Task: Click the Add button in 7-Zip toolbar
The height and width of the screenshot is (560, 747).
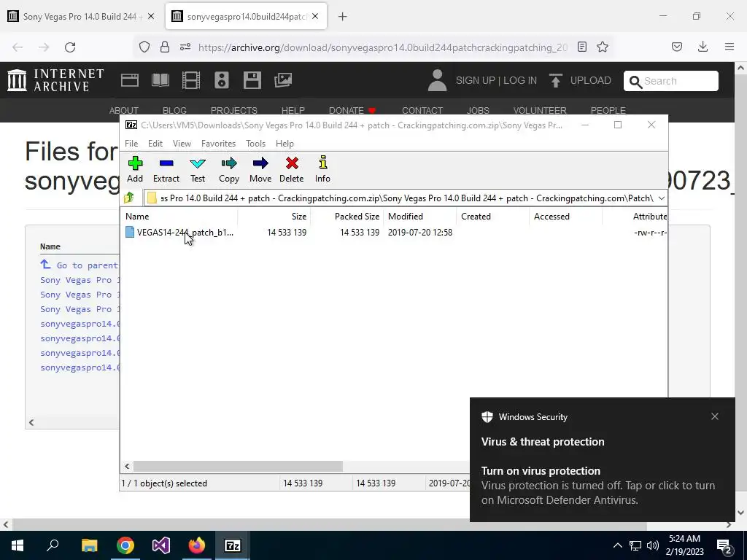Action: 135,169
